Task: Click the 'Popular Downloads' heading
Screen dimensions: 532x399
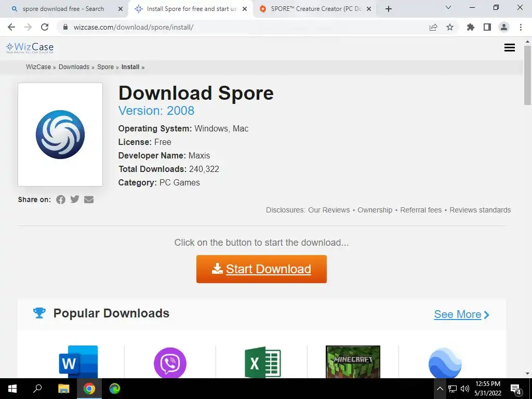Action: [111, 313]
